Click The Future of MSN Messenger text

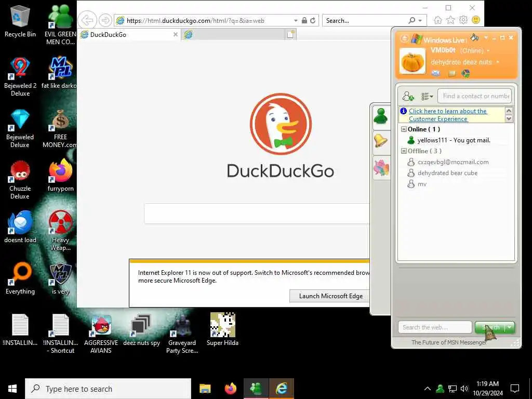point(449,342)
